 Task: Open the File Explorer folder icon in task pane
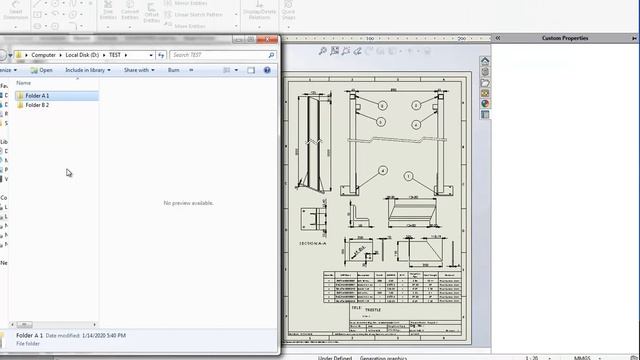click(x=485, y=83)
